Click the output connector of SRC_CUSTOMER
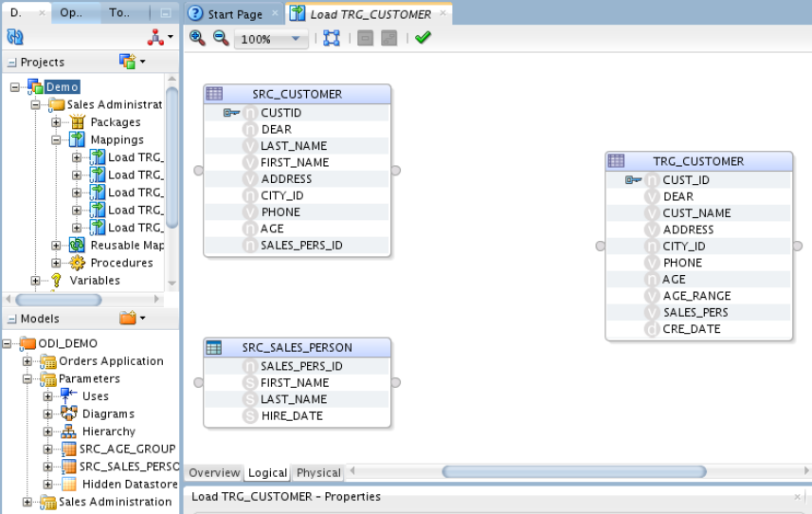This screenshot has width=812, height=514. (396, 170)
